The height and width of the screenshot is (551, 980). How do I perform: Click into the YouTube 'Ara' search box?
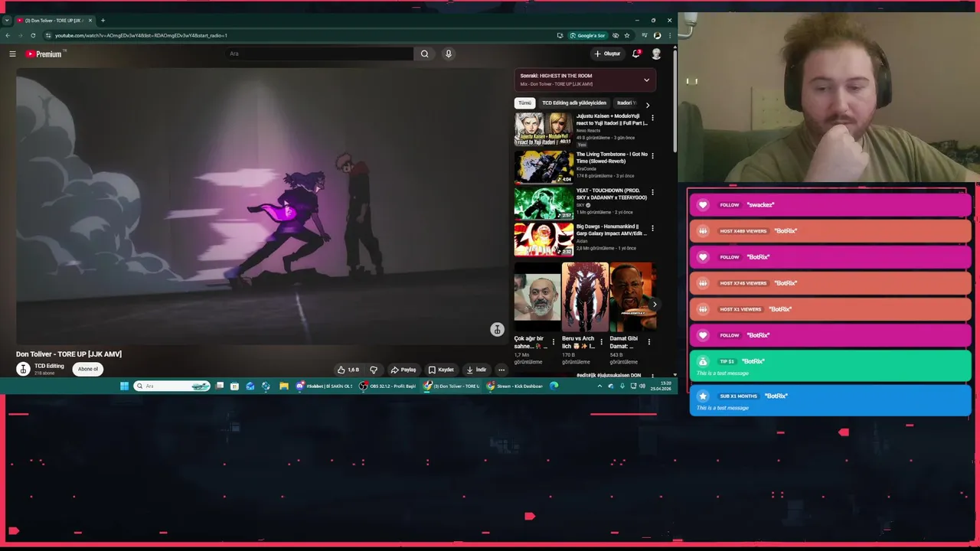tap(320, 54)
